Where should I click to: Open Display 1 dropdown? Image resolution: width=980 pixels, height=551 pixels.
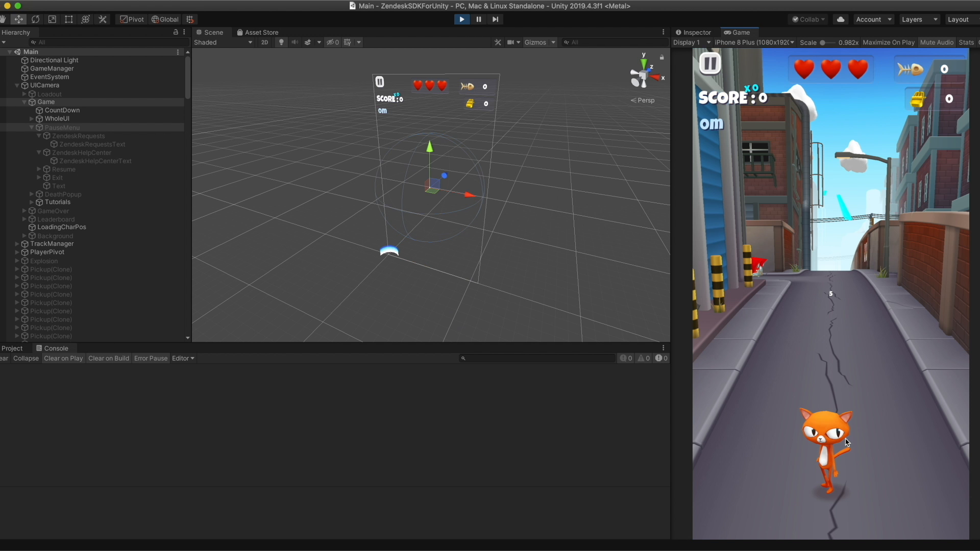692,42
